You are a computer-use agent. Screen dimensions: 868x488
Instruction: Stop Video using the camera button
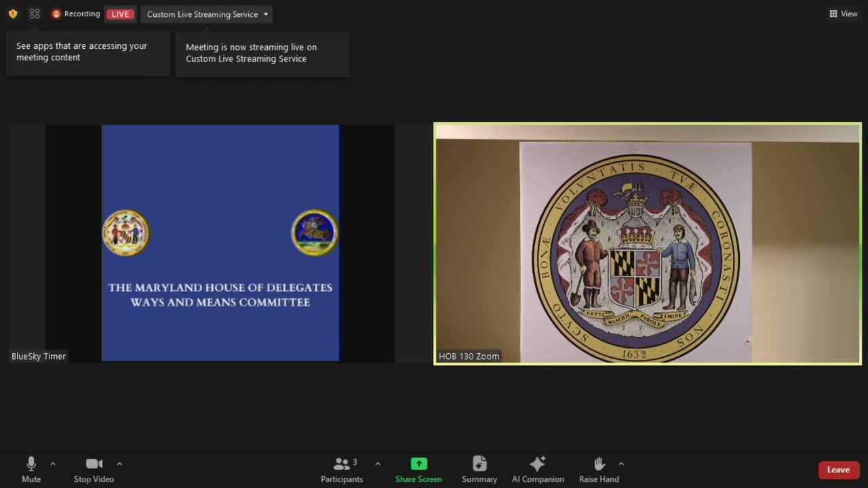point(94,470)
